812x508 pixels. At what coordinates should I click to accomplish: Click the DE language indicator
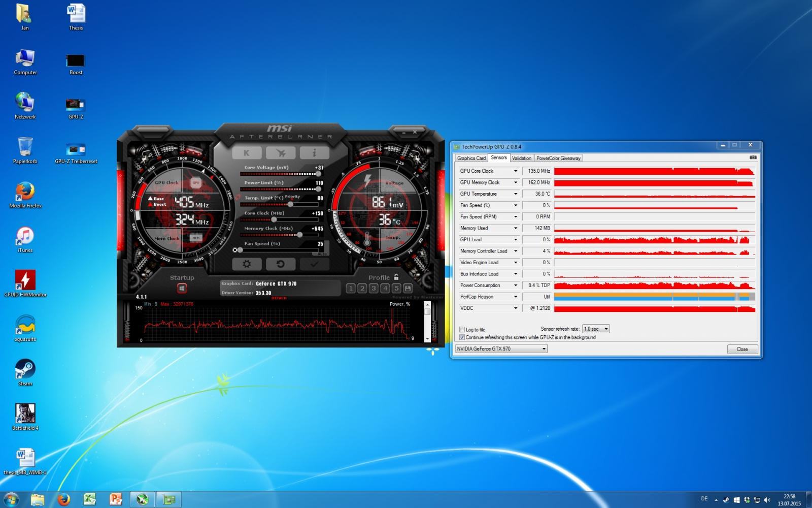(704, 499)
